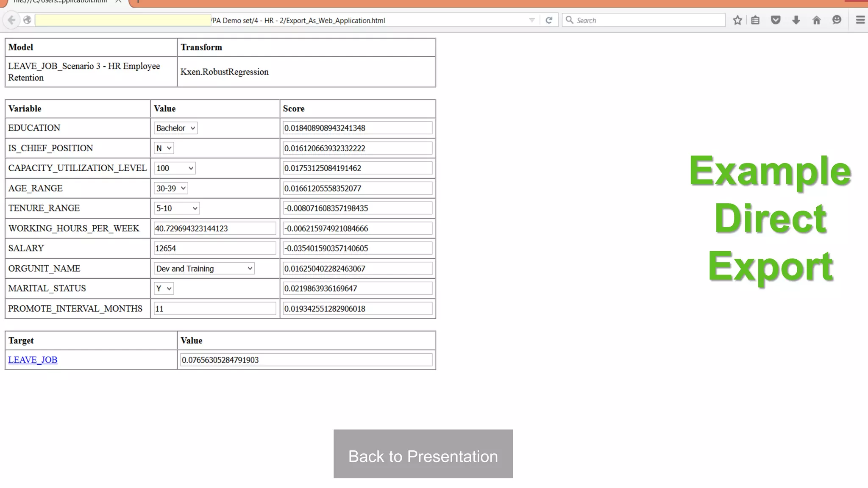Click the SALARY variable label
Screen dimensions: 868x488
(26, 248)
